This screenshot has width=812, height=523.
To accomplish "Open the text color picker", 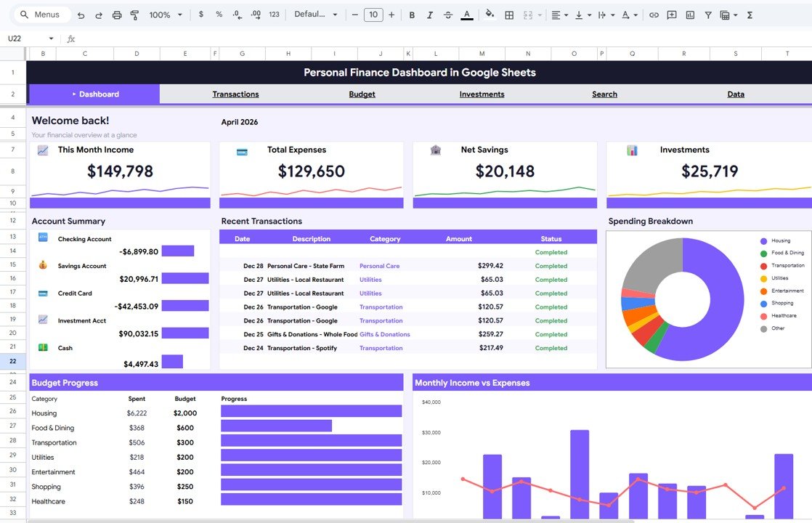I will 466,14.
